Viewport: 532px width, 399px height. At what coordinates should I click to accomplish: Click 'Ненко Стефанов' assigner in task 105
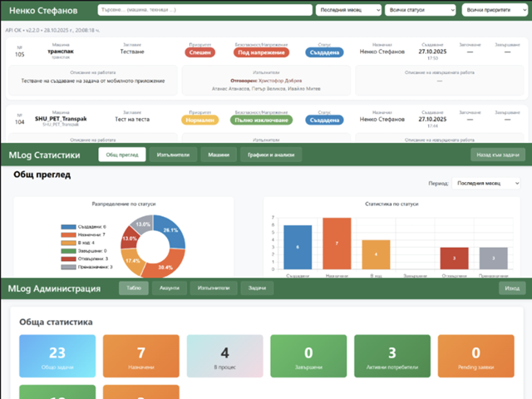[382, 52]
